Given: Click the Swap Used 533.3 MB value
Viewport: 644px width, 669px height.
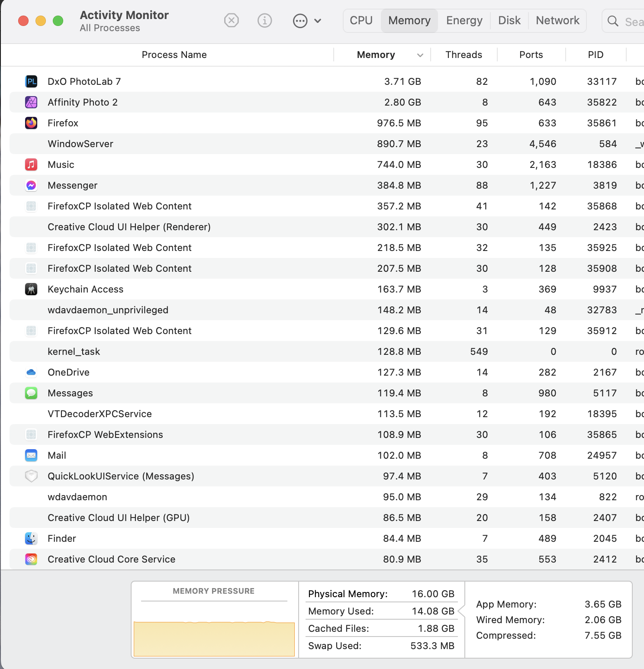Looking at the screenshot, I should 432,646.
